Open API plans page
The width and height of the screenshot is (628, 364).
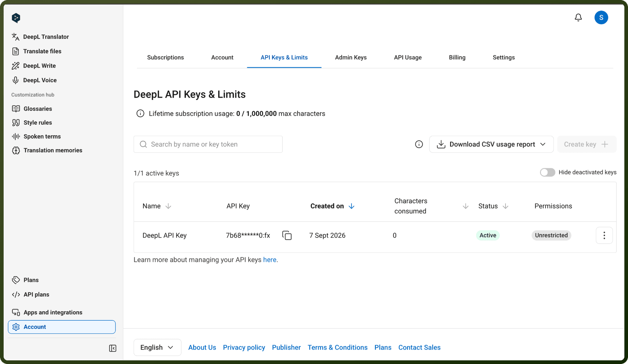tap(30, 294)
